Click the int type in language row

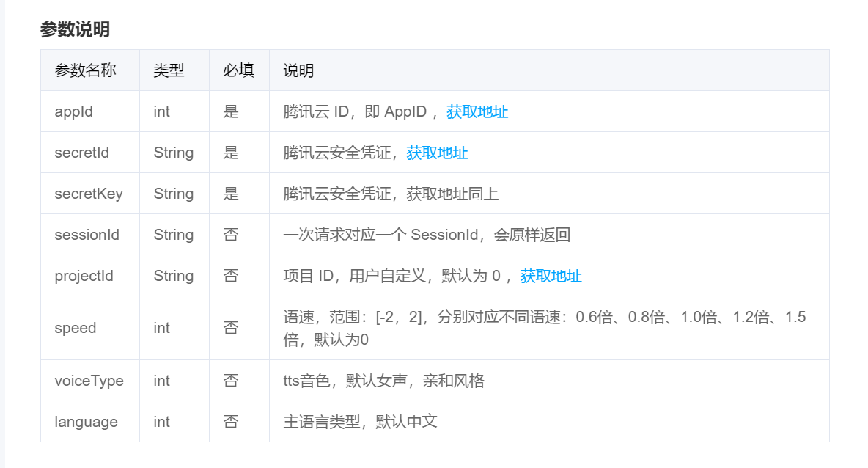[161, 422]
